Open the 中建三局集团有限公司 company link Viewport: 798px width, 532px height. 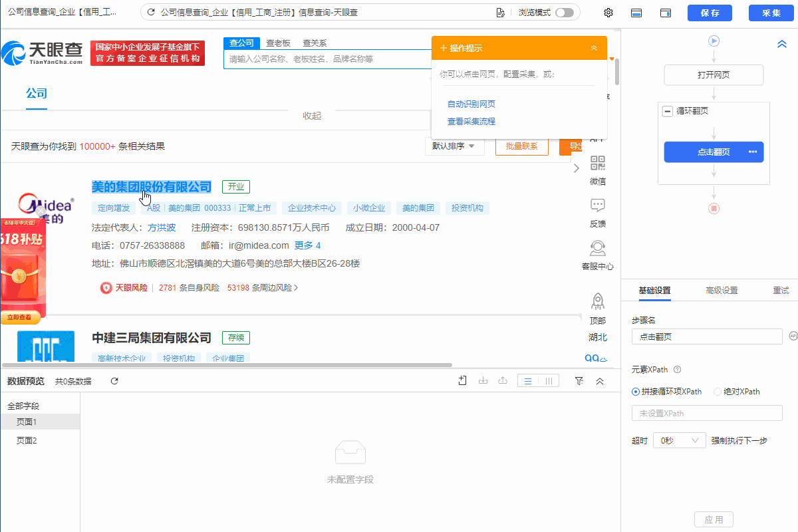click(x=152, y=338)
